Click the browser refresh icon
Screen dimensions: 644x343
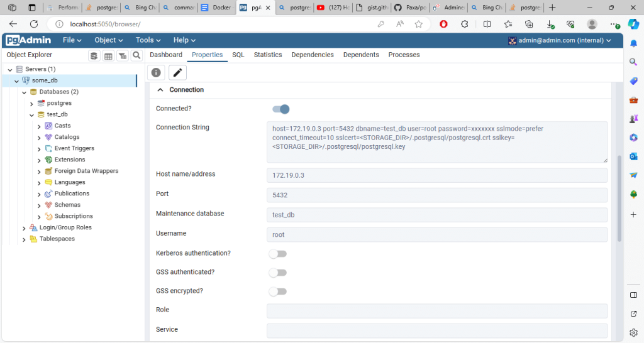(32, 24)
